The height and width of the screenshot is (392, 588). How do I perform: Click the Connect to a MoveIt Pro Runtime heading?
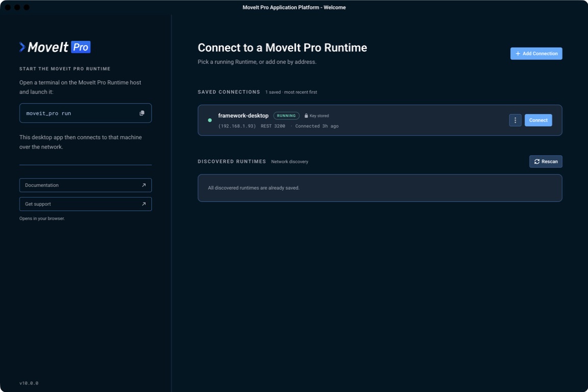[x=282, y=47]
